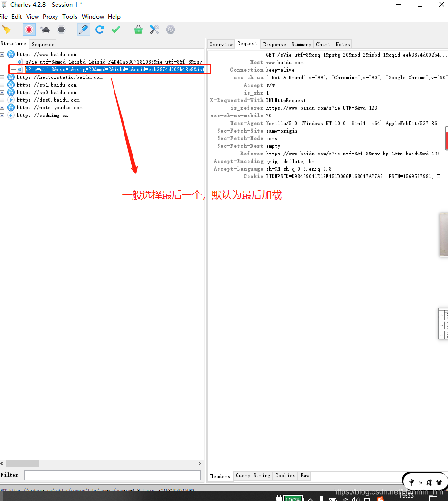This screenshot has height=501, width=448.
Task: Open the Tools menu
Action: 70,17
